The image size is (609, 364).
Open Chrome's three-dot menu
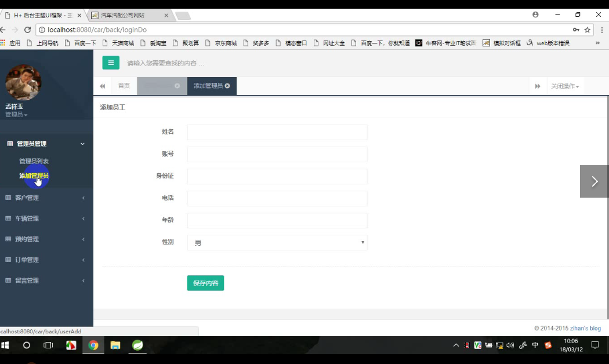(x=601, y=30)
